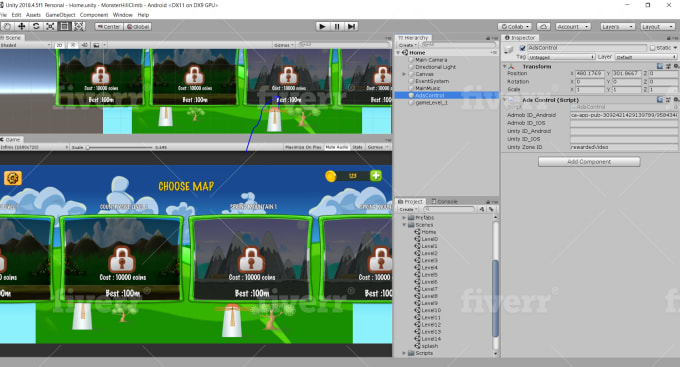Viewport: 680px width, 367px height.
Task: Toggle the Static checkbox
Action: click(652, 48)
